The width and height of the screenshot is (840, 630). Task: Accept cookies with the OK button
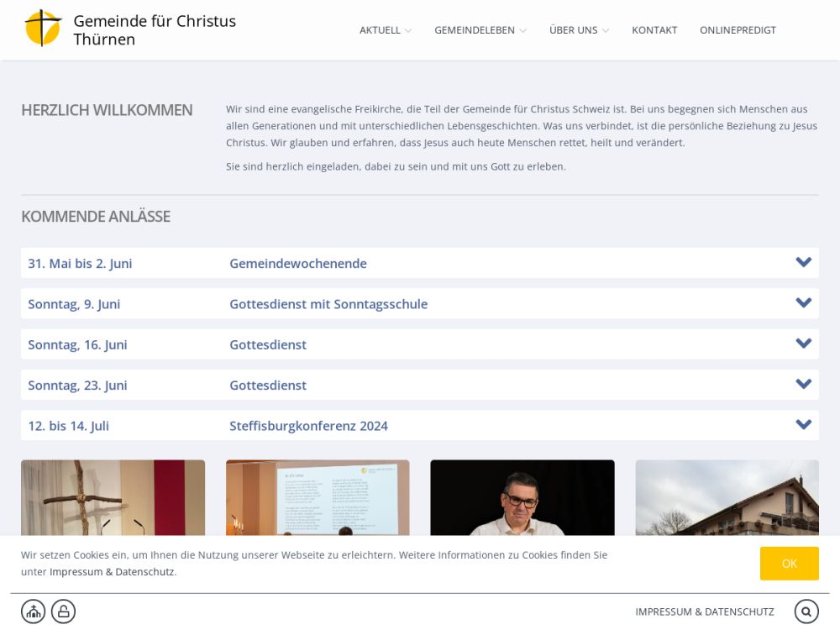789,564
